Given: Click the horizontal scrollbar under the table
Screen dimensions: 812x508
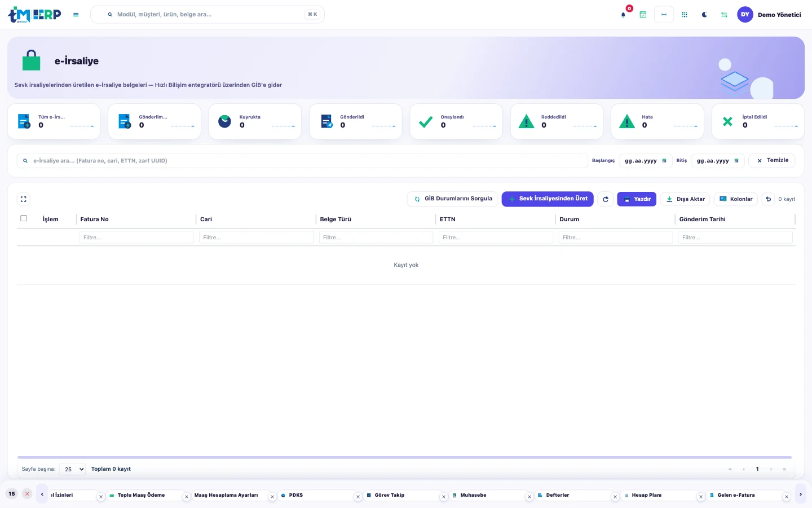Looking at the screenshot, I should coord(404,457).
